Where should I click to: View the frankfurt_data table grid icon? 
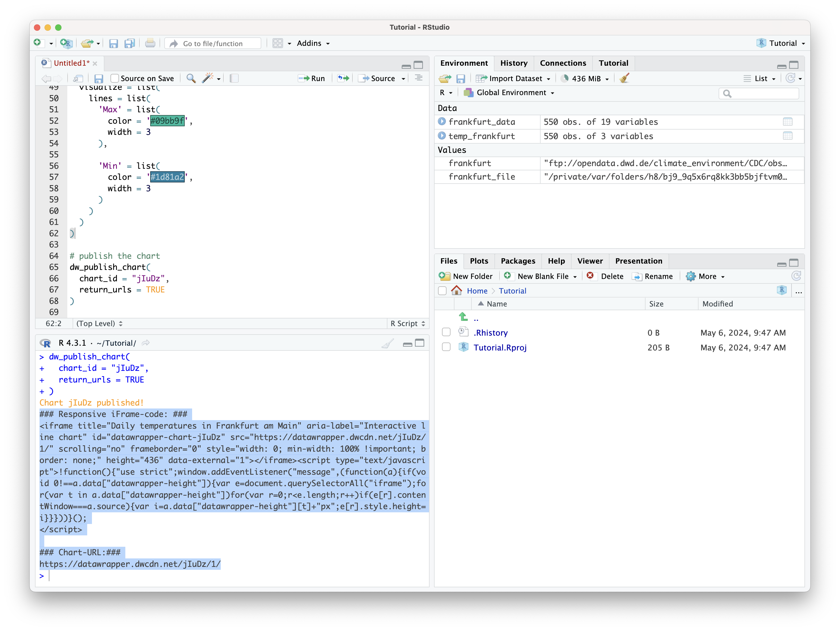788,122
